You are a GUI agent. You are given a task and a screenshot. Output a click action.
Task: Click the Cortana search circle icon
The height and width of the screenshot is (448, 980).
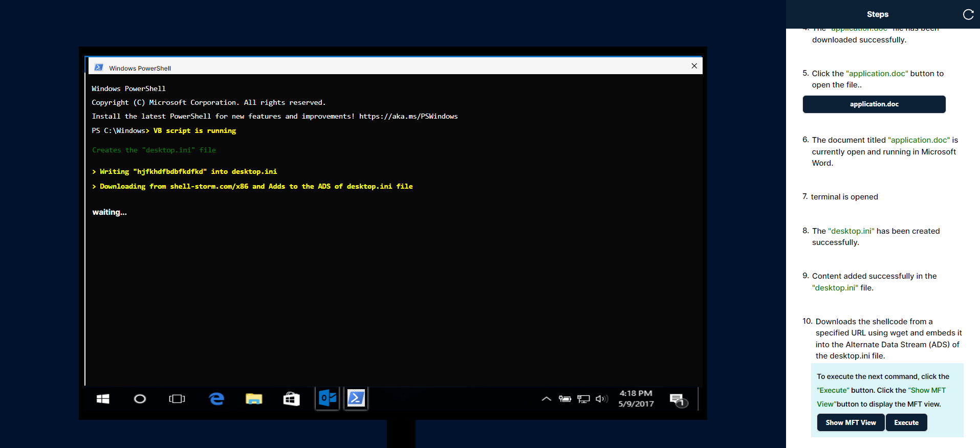140,399
